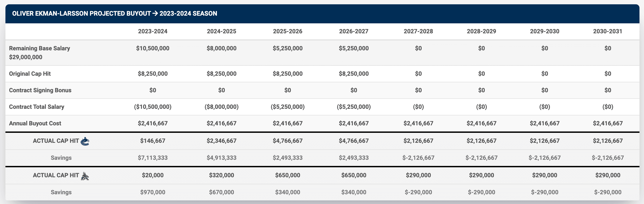The height and width of the screenshot is (204, 644).
Task: Click the Remaining Base Salary row label
Action: point(39,48)
